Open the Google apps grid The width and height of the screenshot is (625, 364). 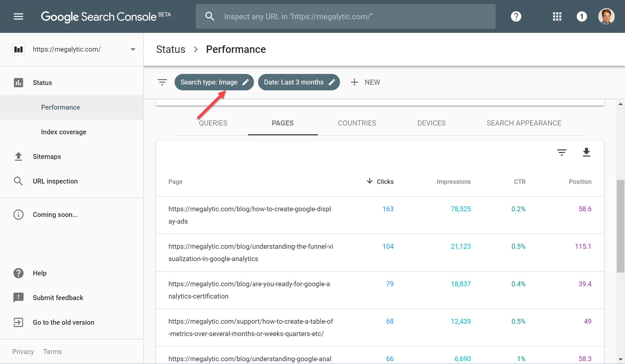(x=557, y=16)
